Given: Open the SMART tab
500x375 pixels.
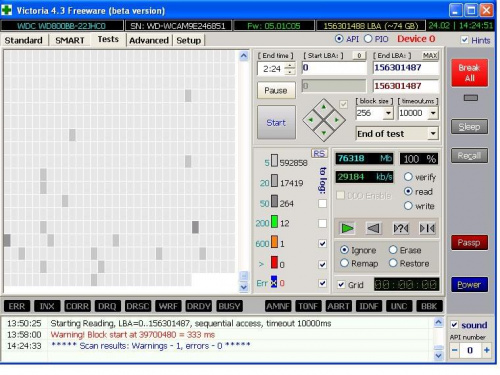Looking at the screenshot, I should (x=70, y=40).
